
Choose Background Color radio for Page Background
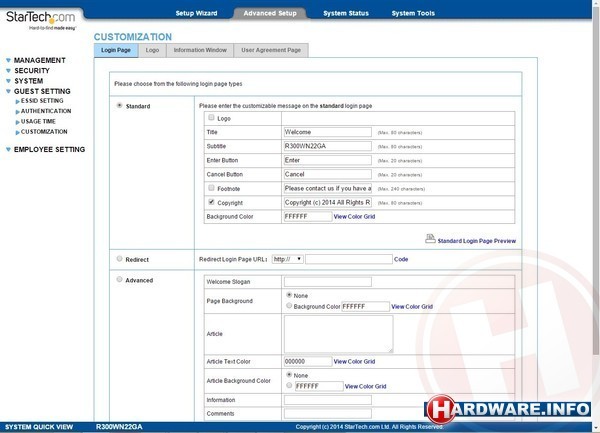pyautogui.click(x=289, y=306)
